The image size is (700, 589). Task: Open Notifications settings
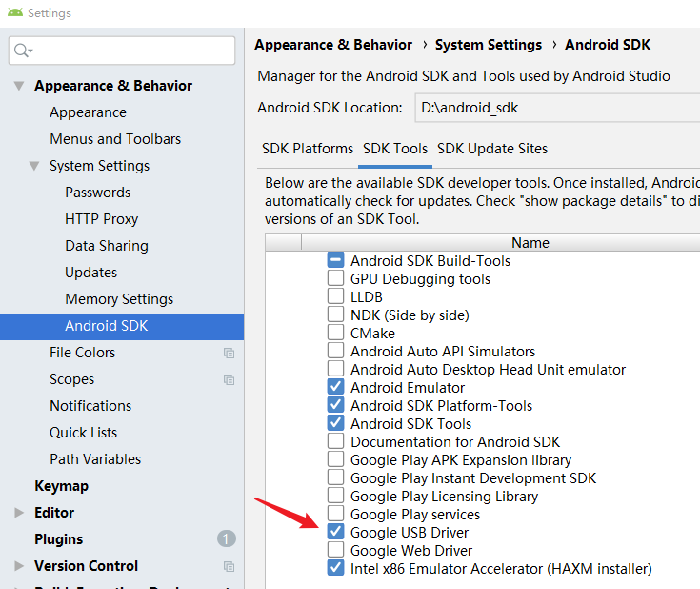pos(90,406)
